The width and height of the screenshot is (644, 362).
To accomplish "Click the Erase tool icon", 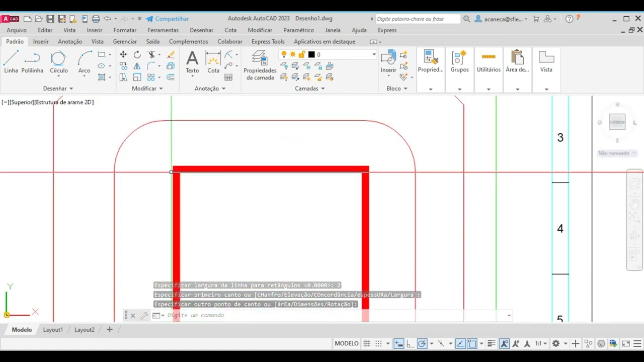I will 171,54.
